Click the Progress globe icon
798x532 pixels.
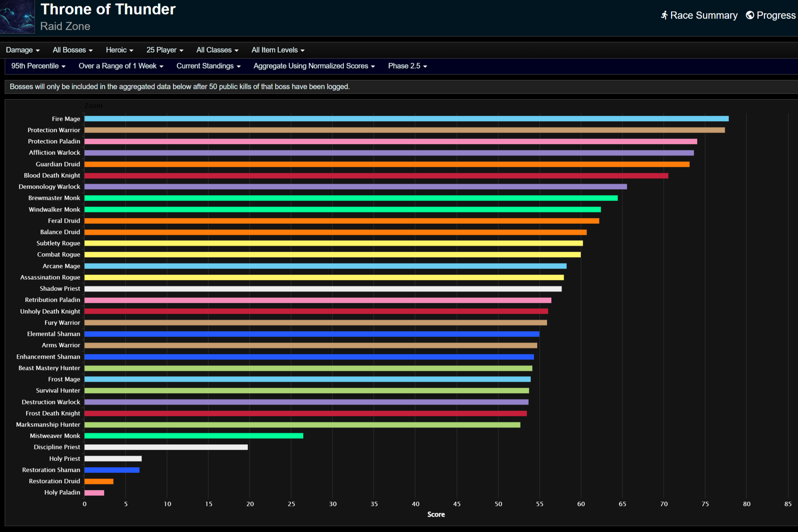point(750,15)
